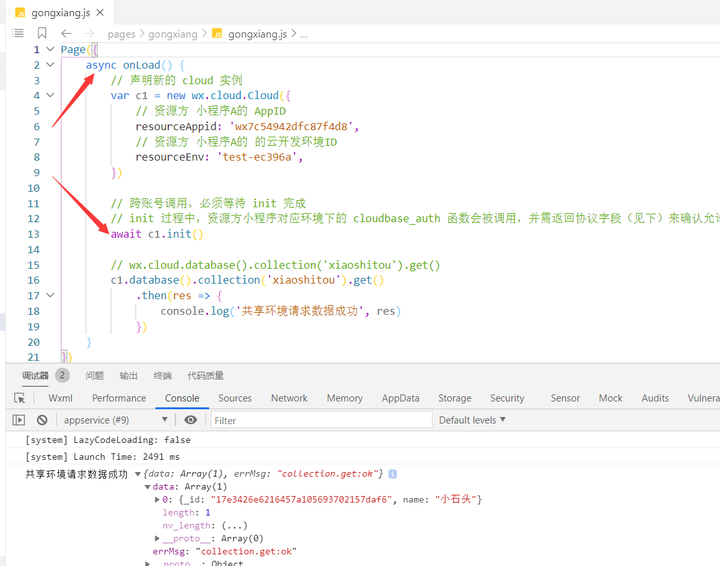Click the resourceEnv value 'test-ec396a'

coord(259,157)
